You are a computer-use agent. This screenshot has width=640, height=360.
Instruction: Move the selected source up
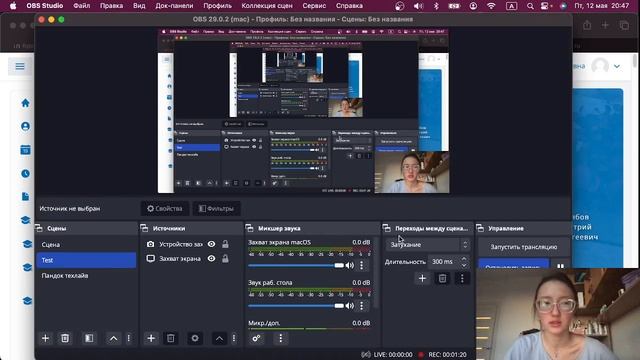[x=219, y=338]
